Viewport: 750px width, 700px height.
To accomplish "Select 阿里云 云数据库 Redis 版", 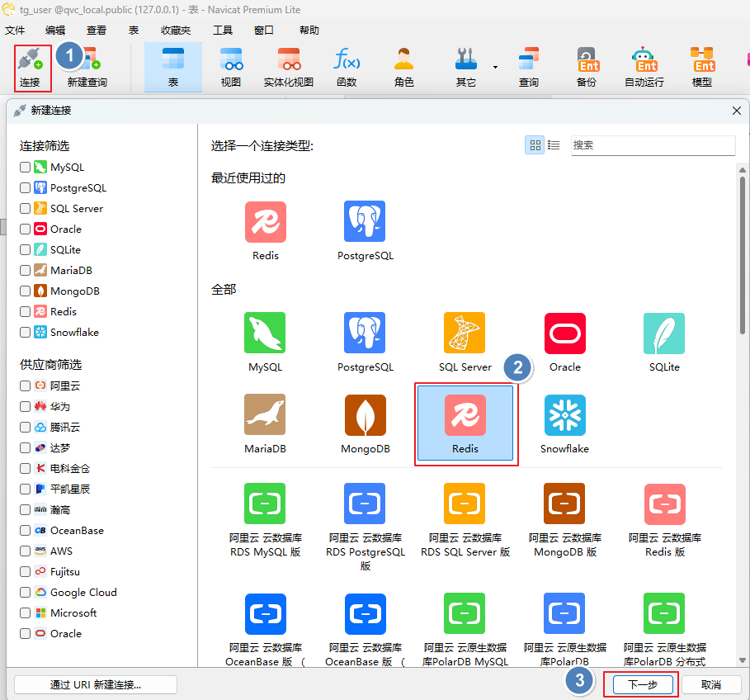I will (664, 521).
